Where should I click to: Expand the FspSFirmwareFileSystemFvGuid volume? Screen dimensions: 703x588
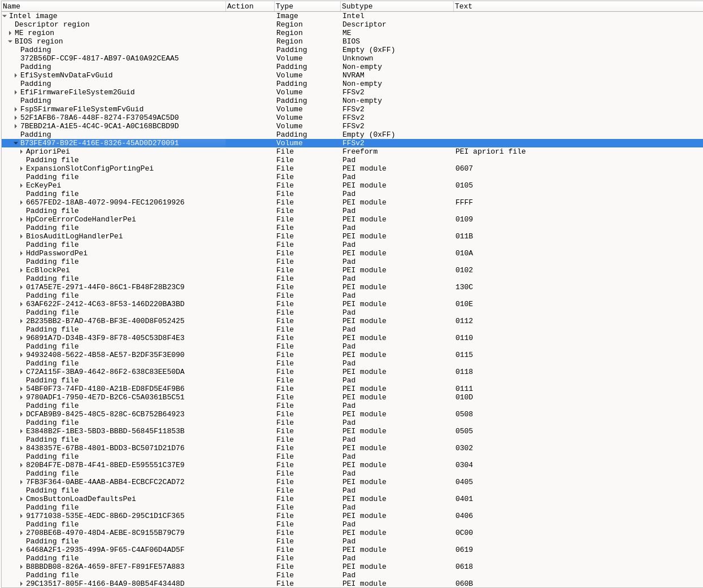pyautogui.click(x=16, y=109)
